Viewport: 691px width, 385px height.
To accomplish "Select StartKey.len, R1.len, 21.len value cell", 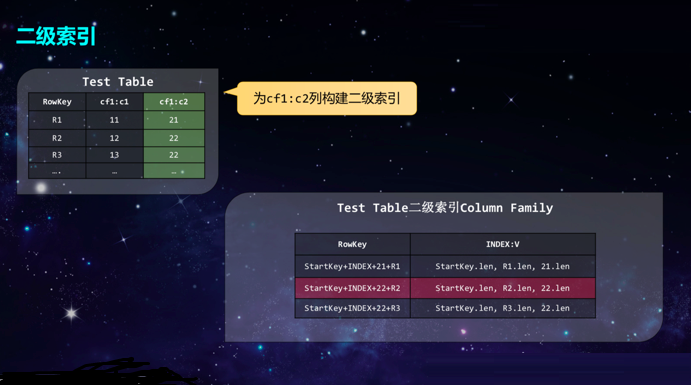I will coord(503,266).
